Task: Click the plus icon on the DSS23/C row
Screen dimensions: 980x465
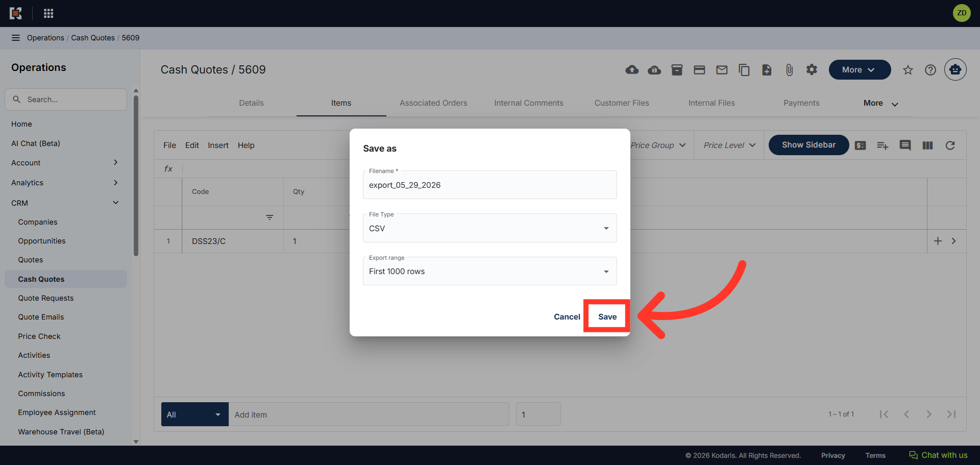Action: [x=938, y=241]
